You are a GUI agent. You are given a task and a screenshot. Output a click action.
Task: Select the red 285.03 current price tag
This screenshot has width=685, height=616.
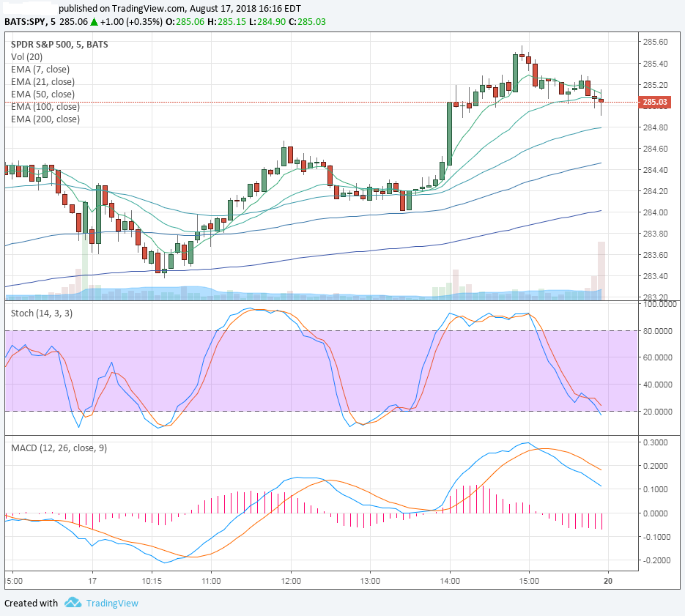point(654,103)
